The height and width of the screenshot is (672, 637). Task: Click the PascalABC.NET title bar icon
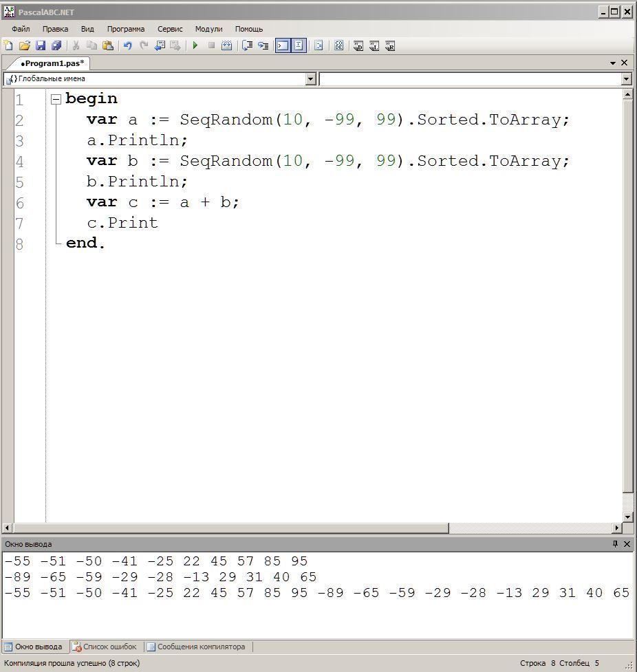click(x=8, y=12)
